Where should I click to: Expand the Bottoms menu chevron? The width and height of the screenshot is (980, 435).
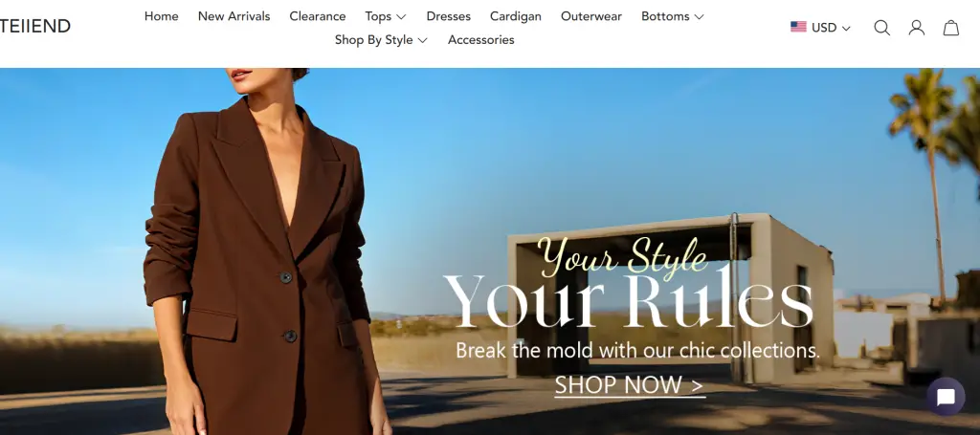pos(699,17)
